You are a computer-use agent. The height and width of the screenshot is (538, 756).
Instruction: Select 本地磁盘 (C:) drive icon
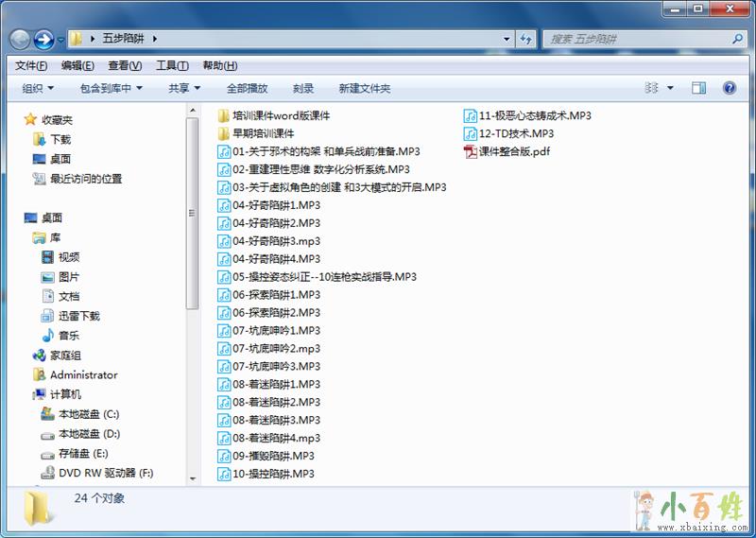47,414
